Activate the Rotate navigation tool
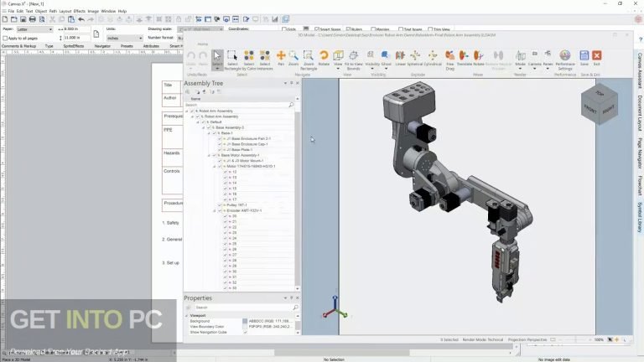The height and width of the screenshot is (362, 644). coord(324,57)
